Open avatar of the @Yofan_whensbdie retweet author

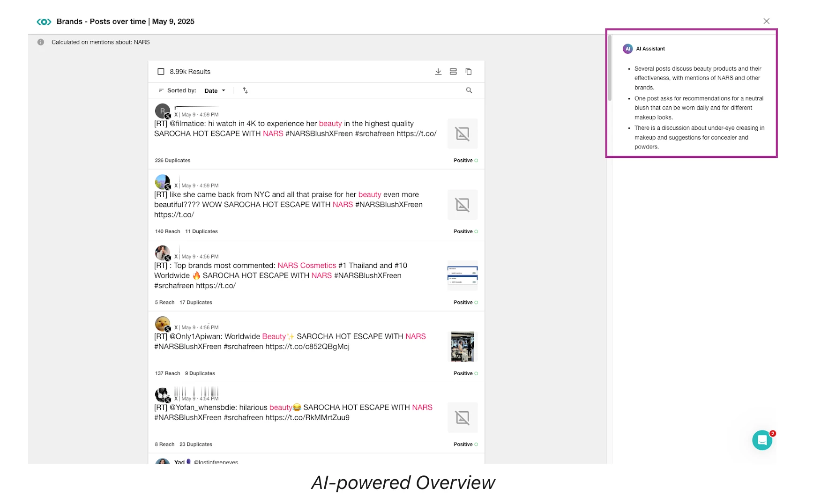pos(163,395)
